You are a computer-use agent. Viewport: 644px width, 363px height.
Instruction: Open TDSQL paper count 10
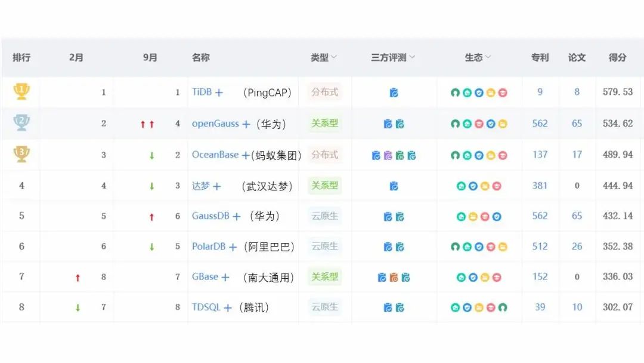[x=577, y=307]
